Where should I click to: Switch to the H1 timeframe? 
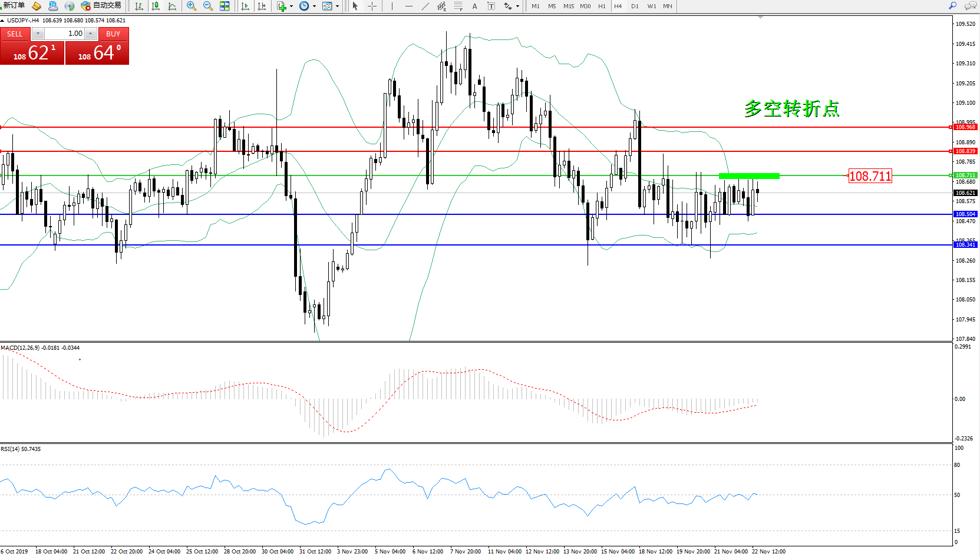pos(602,6)
